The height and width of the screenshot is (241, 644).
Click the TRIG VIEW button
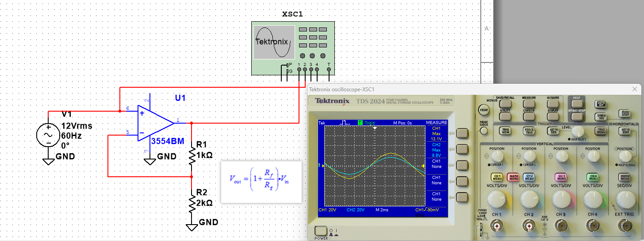pyautogui.click(x=506, y=131)
